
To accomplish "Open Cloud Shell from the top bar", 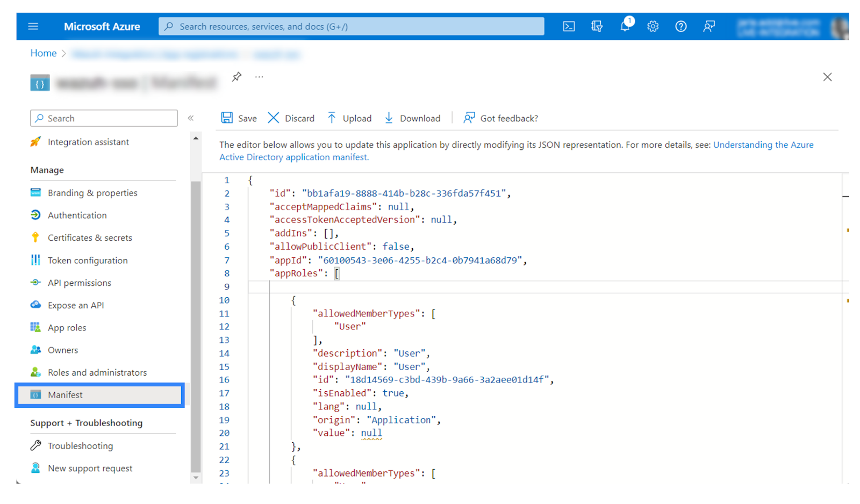I will pos(569,26).
